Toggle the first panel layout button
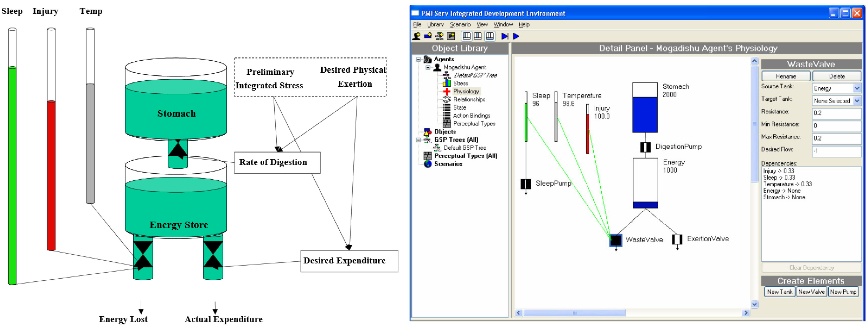Screen dimensions: 868x327 (467, 36)
